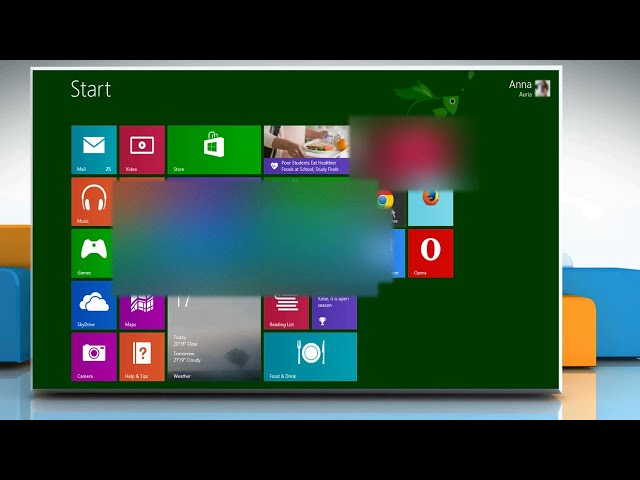The width and height of the screenshot is (640, 480).
Task: Launch the Games Xbox tile
Action: click(x=91, y=253)
